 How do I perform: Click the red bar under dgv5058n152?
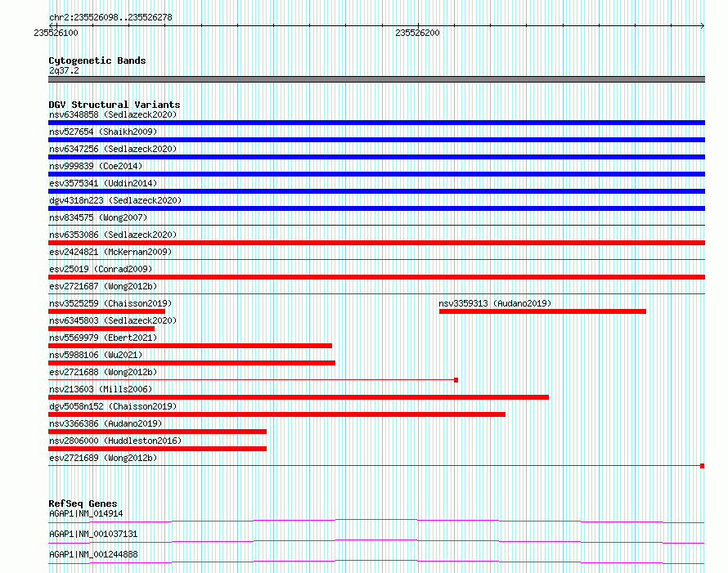pyautogui.click(x=276, y=414)
